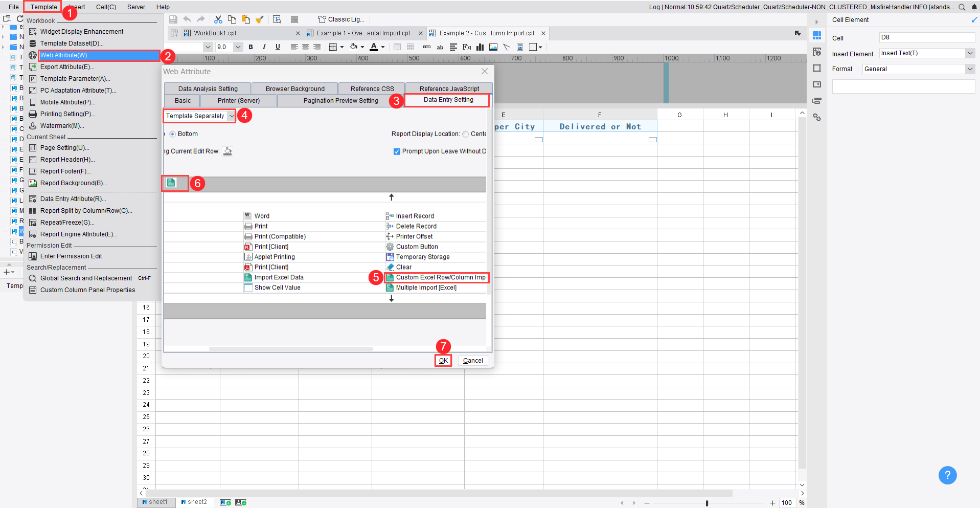This screenshot has width=980, height=508.
Task: Toggle Underline formatting in toolbar
Action: [x=278, y=47]
